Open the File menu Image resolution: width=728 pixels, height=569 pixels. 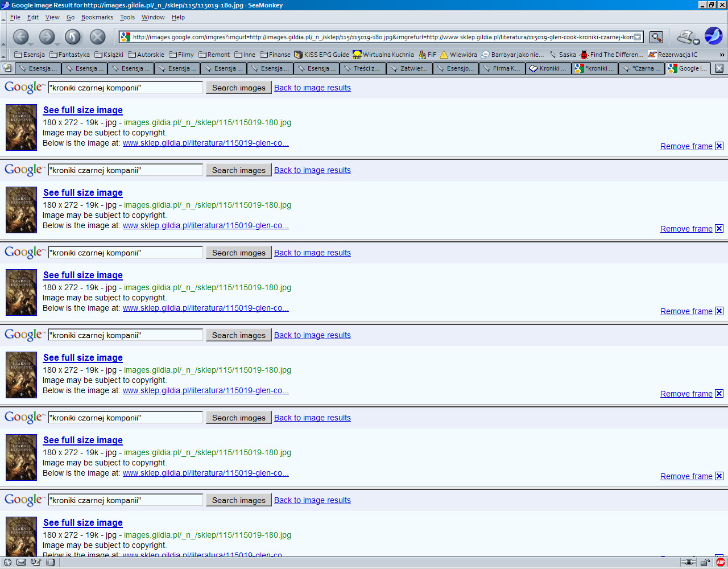pos(15,17)
